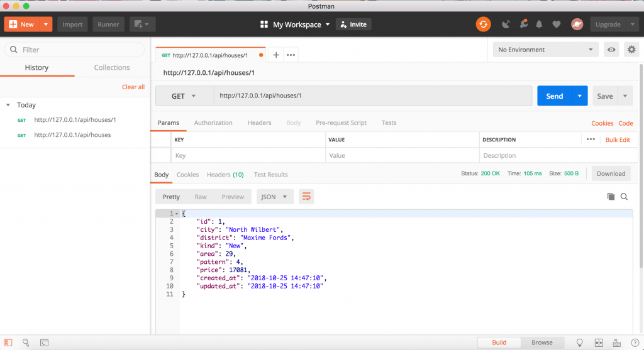This screenshot has width=644, height=350.
Task: Open JSON format dropdown
Action: click(x=275, y=197)
